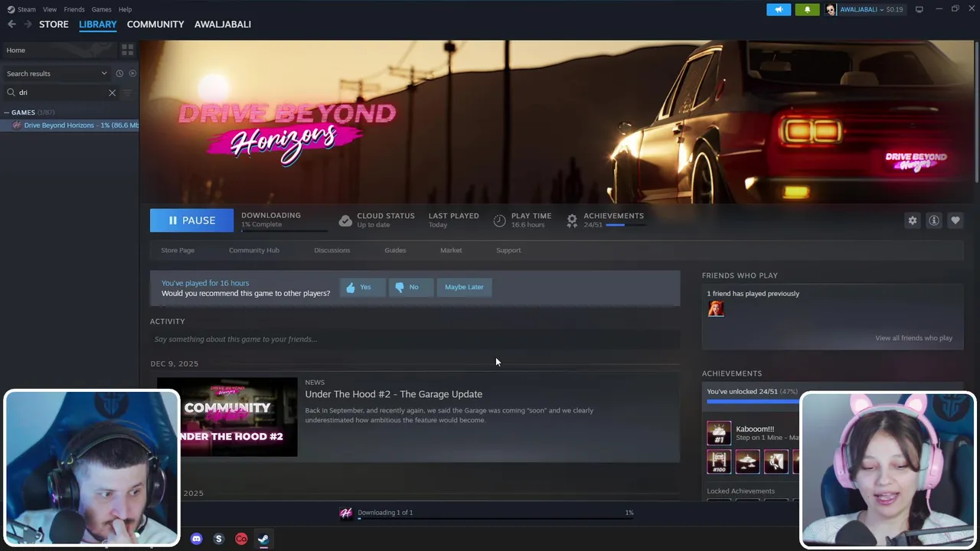Open the Steam taskbar icon
The height and width of the screenshot is (551, 980).
coord(263,539)
